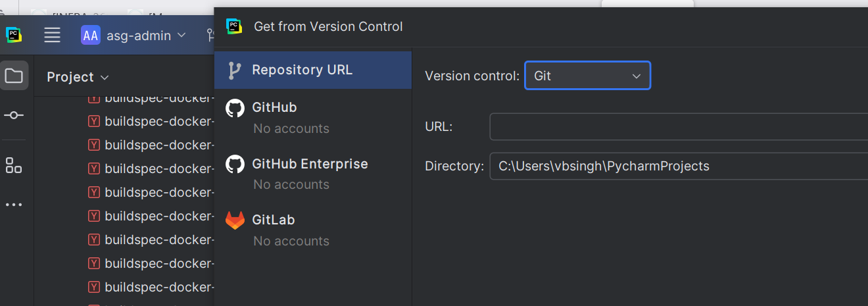Image resolution: width=868 pixels, height=306 pixels.
Task: Select the last fully visible buildspec-docker file
Action: [158, 288]
